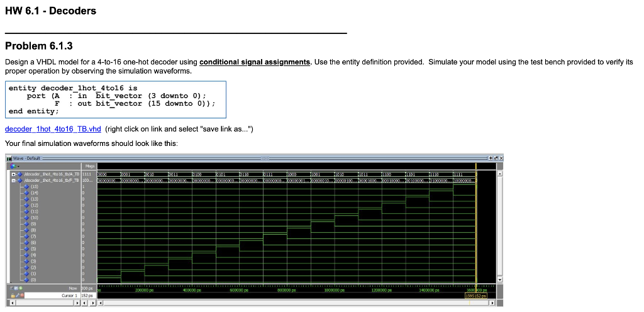This screenshot has width=644, height=312.
Task: Click the diamond icon for bit (7)
Action: click(26, 237)
